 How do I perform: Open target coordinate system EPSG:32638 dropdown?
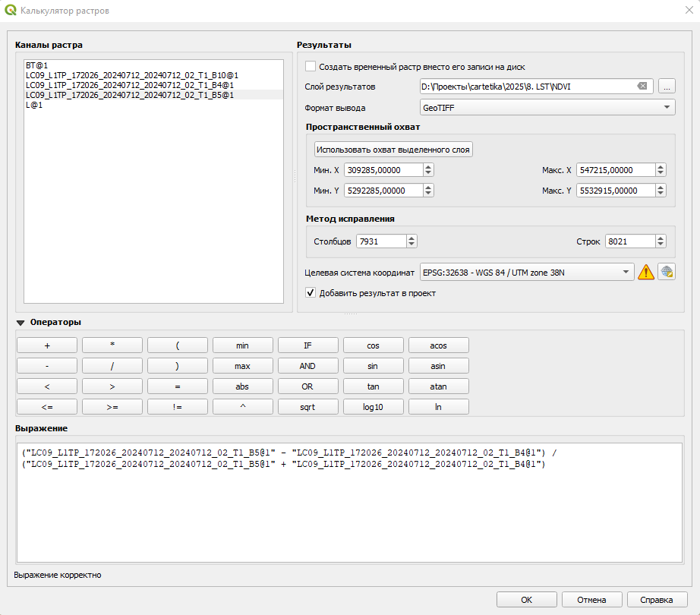[527, 273]
